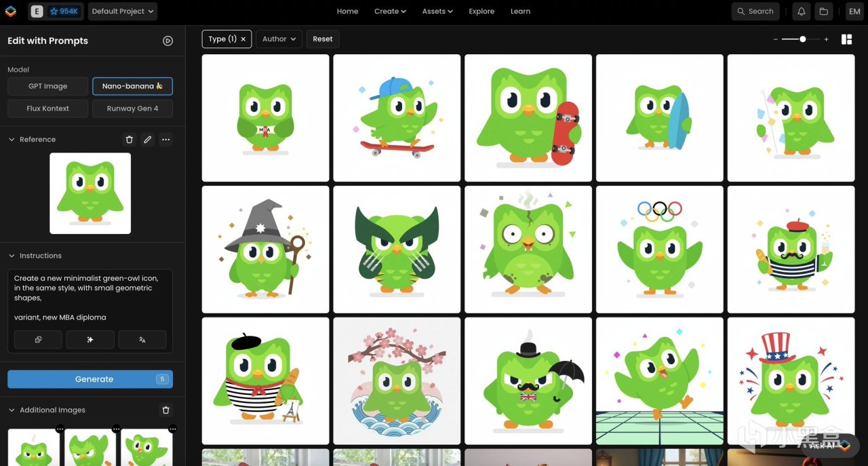Open the EM user account menu
The height and width of the screenshot is (466, 868).
click(x=854, y=11)
